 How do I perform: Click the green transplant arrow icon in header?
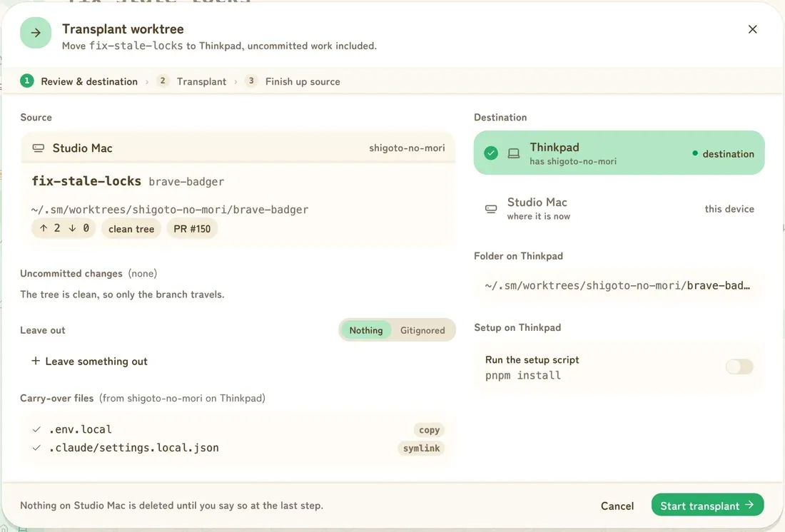[36, 33]
